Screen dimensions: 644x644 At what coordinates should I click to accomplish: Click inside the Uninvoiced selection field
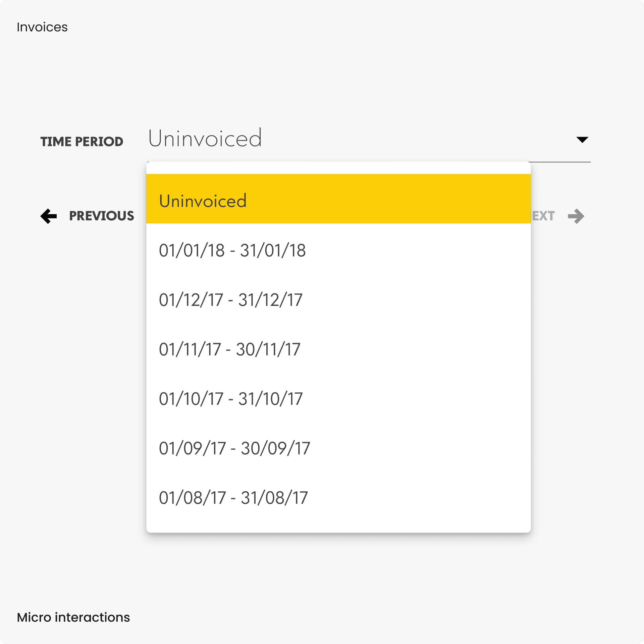click(x=205, y=138)
